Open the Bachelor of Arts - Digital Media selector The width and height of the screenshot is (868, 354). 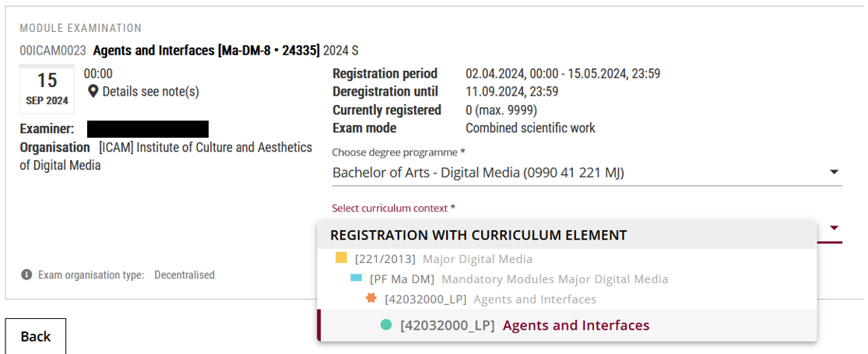587,173
